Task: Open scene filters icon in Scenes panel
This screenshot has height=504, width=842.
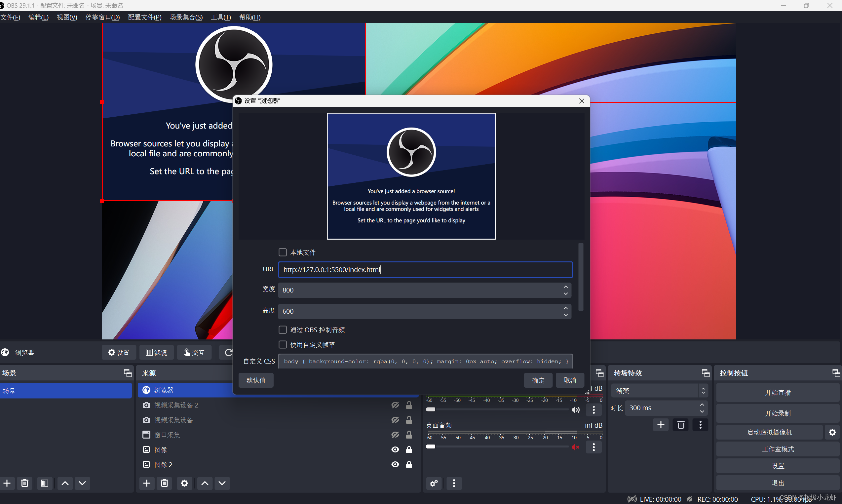Action: click(45, 483)
